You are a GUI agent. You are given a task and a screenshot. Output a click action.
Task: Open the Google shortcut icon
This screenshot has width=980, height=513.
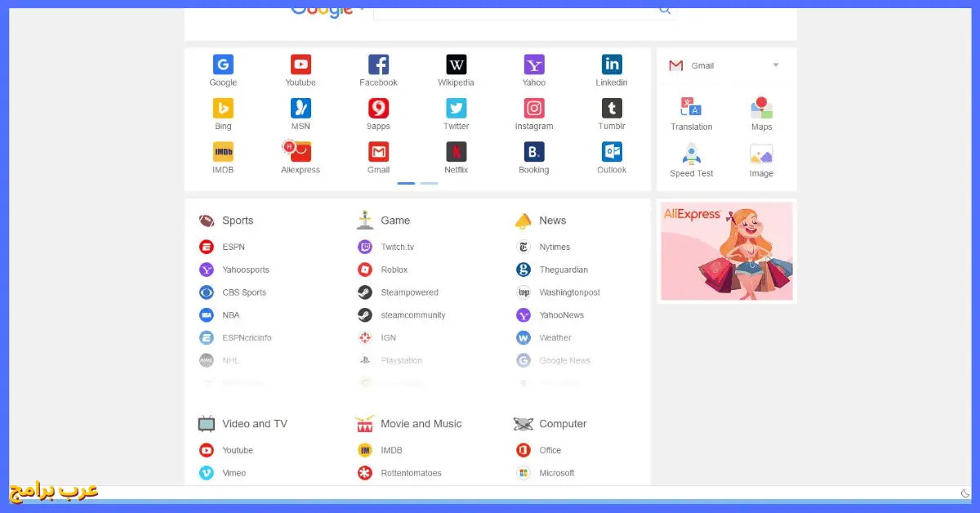223,65
